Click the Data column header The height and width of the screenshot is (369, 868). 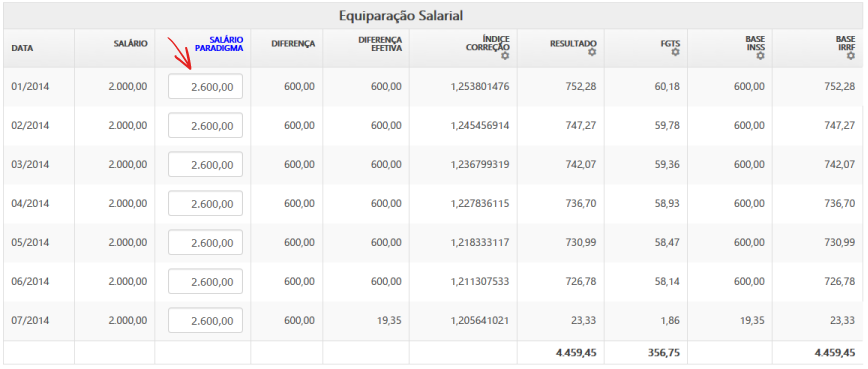pos(22,48)
